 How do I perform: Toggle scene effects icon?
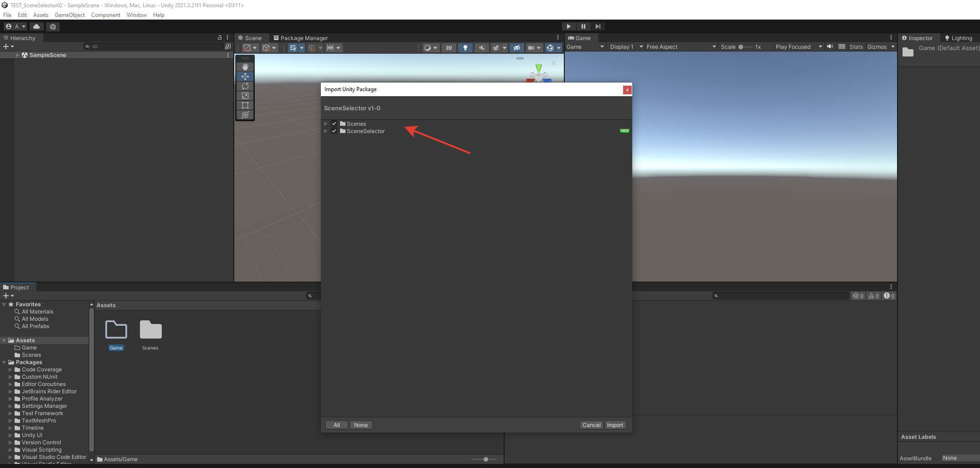click(496, 48)
